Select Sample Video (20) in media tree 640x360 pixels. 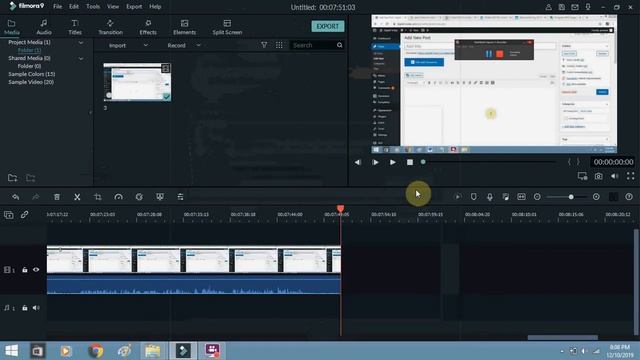(31, 82)
